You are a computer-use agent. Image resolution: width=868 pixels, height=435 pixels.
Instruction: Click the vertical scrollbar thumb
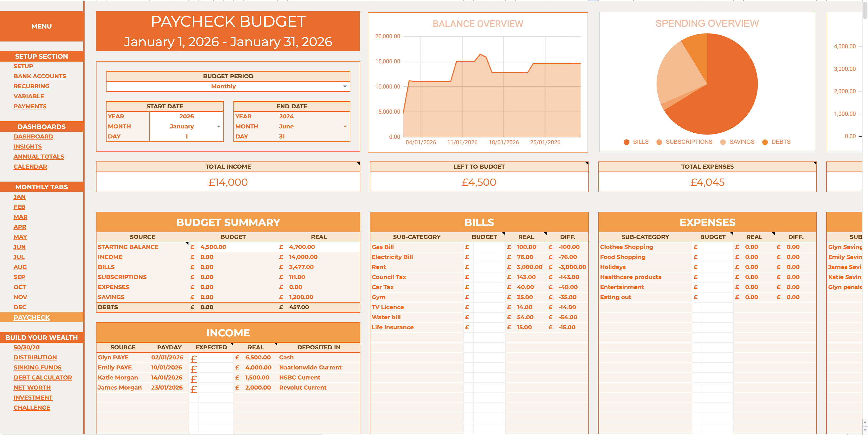click(x=865, y=10)
